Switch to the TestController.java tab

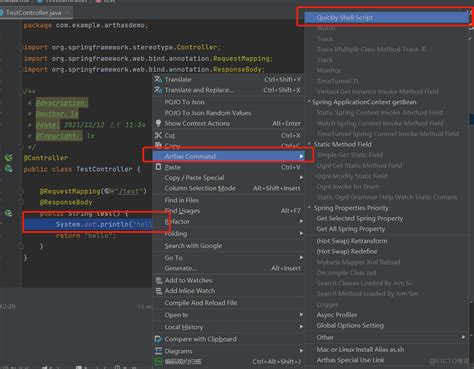(x=34, y=13)
